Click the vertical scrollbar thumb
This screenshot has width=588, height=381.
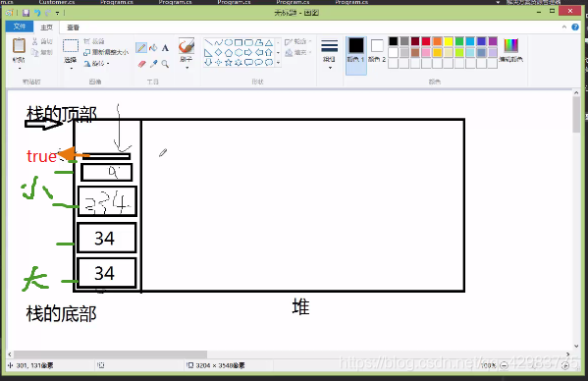[x=576, y=114]
